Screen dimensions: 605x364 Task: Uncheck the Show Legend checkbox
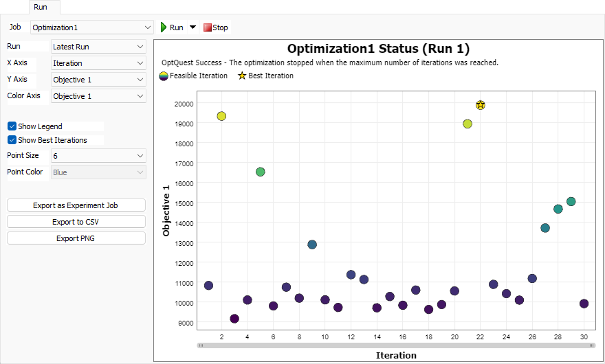pyautogui.click(x=12, y=126)
